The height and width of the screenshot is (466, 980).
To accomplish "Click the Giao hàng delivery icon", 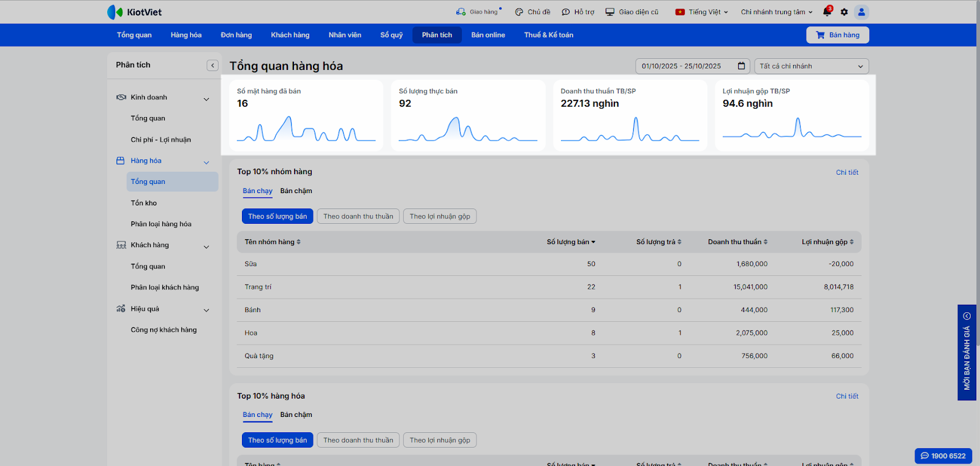I will pos(461,12).
